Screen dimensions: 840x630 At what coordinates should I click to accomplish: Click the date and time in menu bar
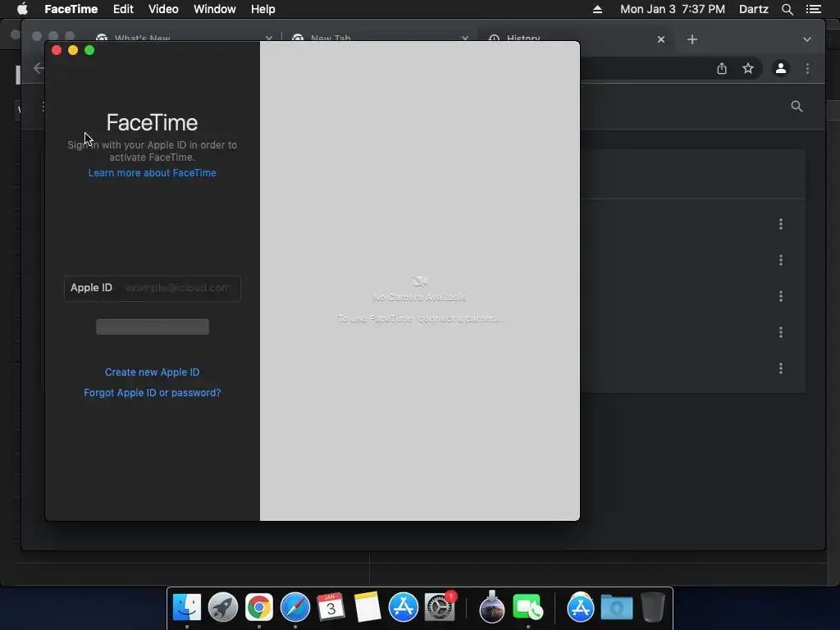pyautogui.click(x=673, y=9)
